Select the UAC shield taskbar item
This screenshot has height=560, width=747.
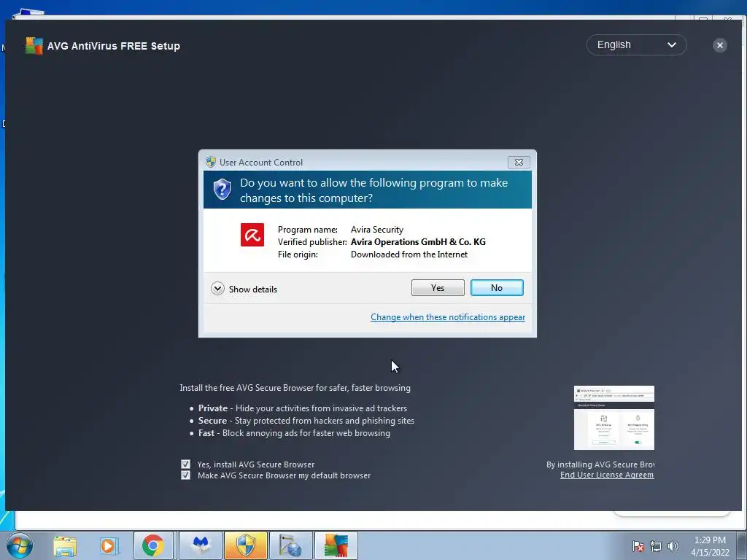coord(246,545)
